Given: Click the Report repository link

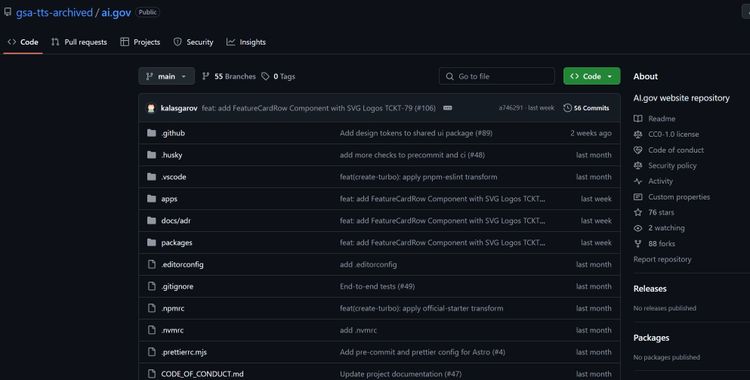Looking at the screenshot, I should point(662,259).
